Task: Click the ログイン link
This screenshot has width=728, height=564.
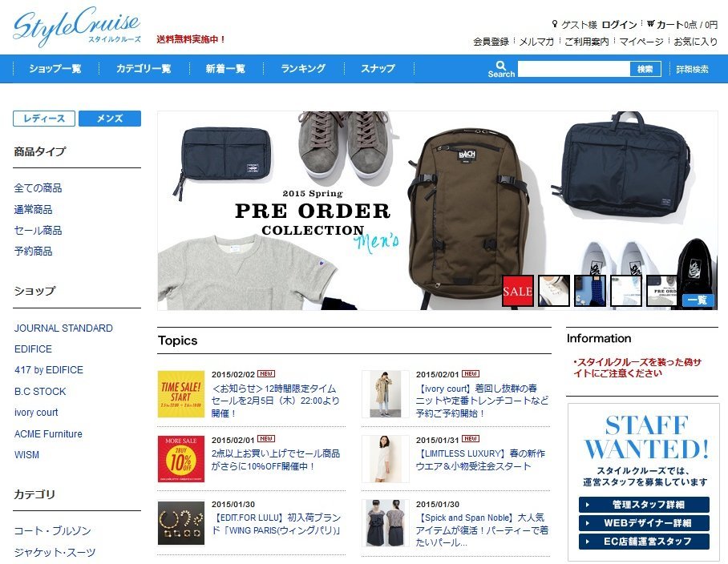Action: [619, 25]
